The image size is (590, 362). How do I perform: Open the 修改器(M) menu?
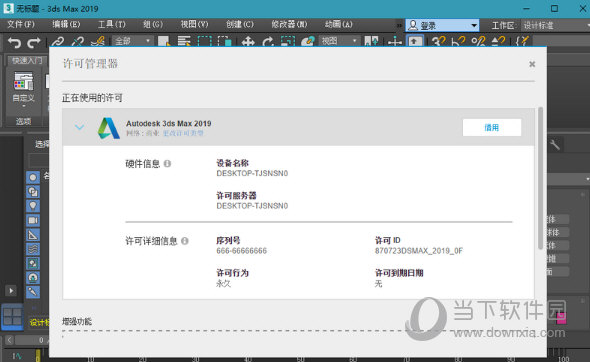coord(289,24)
